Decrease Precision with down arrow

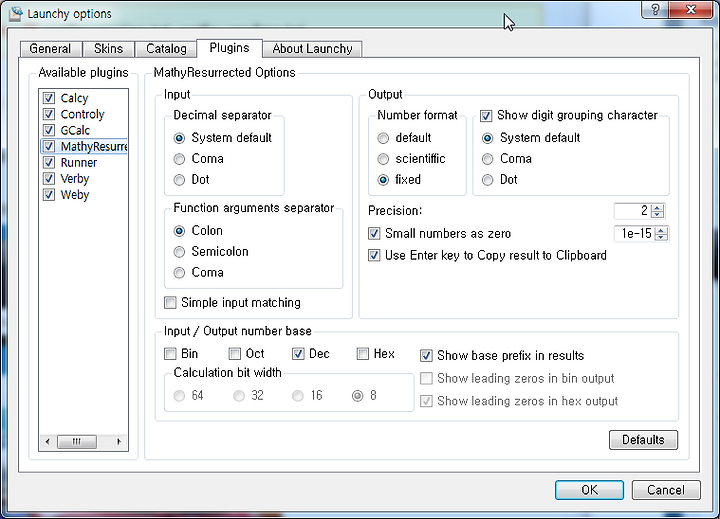[658, 214]
